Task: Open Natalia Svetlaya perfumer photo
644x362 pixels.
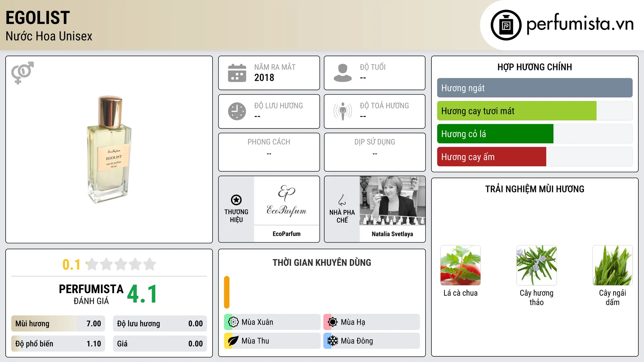Action: pyautogui.click(x=392, y=200)
